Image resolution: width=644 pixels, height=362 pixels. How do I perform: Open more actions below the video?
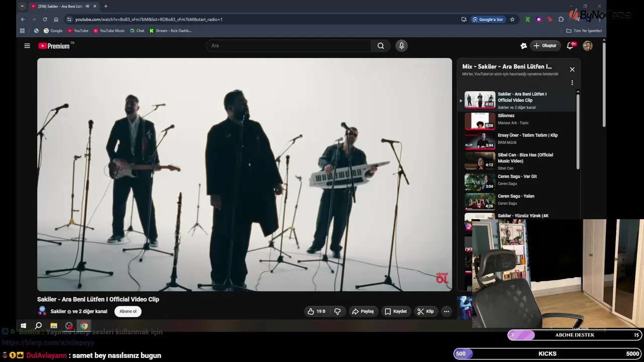446,312
